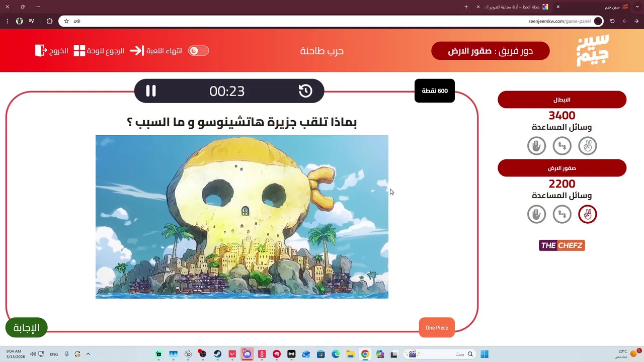Viewport: 644px width, 362px height.
Task: Click the 600 نقطة points badge
Action: [435, 91]
